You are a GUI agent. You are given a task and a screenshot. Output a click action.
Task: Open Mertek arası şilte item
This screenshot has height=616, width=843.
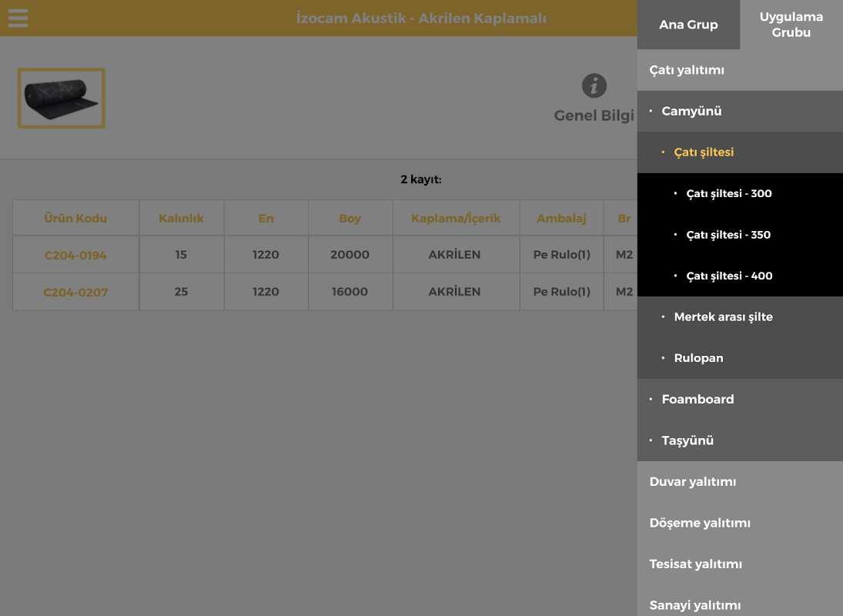click(740, 317)
